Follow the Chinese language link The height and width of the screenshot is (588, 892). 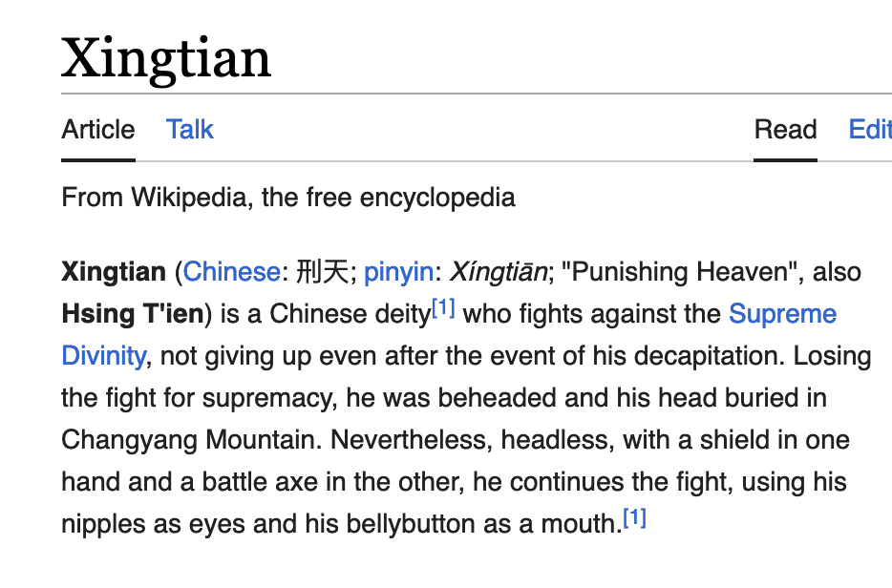tap(231, 272)
